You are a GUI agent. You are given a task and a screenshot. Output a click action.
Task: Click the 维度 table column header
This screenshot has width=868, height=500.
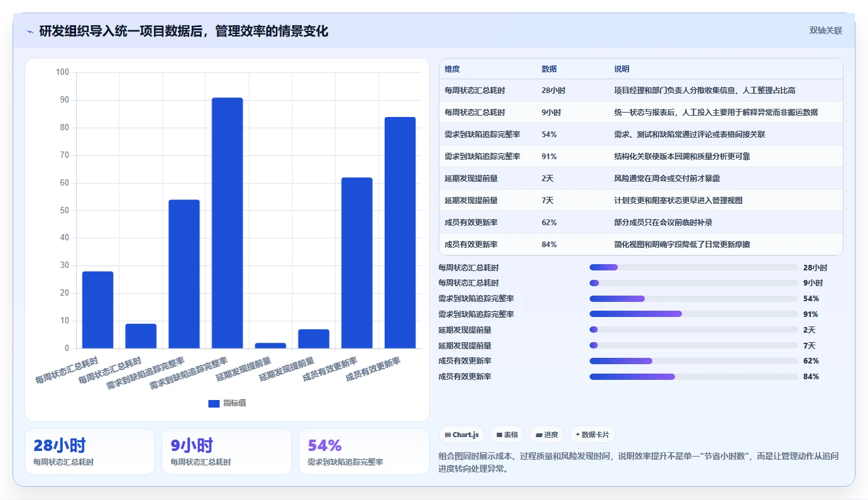pos(452,69)
